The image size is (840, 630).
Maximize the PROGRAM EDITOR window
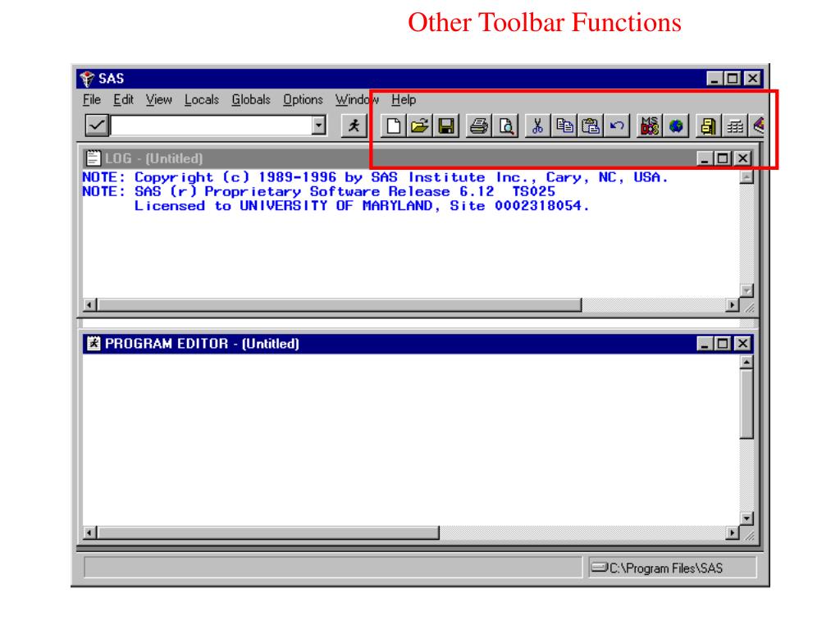(724, 344)
